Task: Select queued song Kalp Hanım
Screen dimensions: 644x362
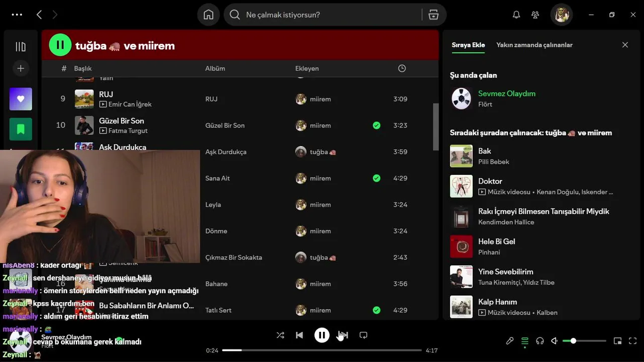Action: pos(498,302)
